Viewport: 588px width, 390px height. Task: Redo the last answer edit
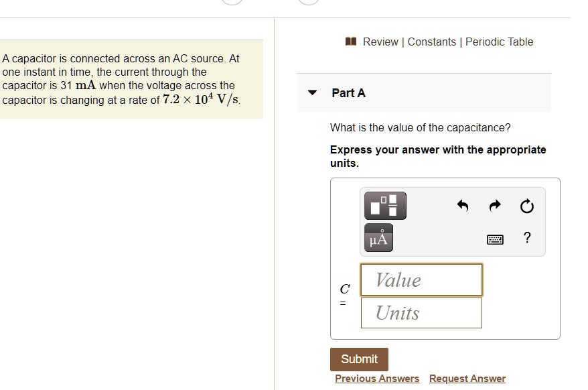(494, 206)
